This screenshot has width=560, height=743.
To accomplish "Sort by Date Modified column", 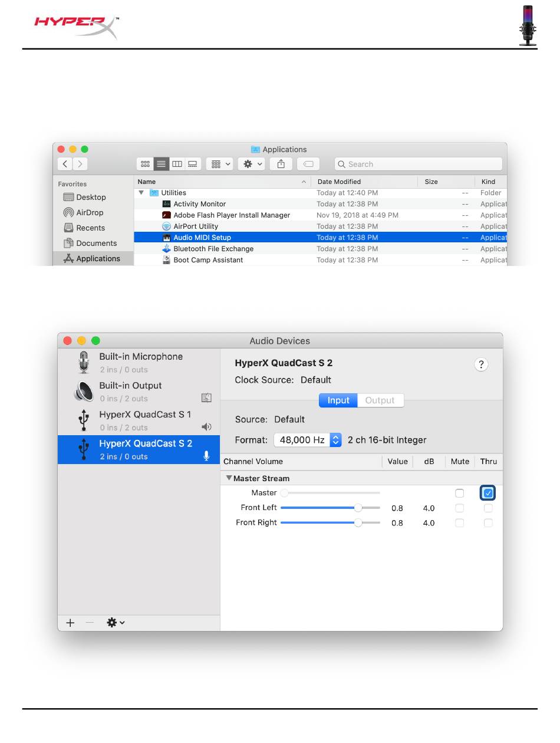I will click(364, 182).
